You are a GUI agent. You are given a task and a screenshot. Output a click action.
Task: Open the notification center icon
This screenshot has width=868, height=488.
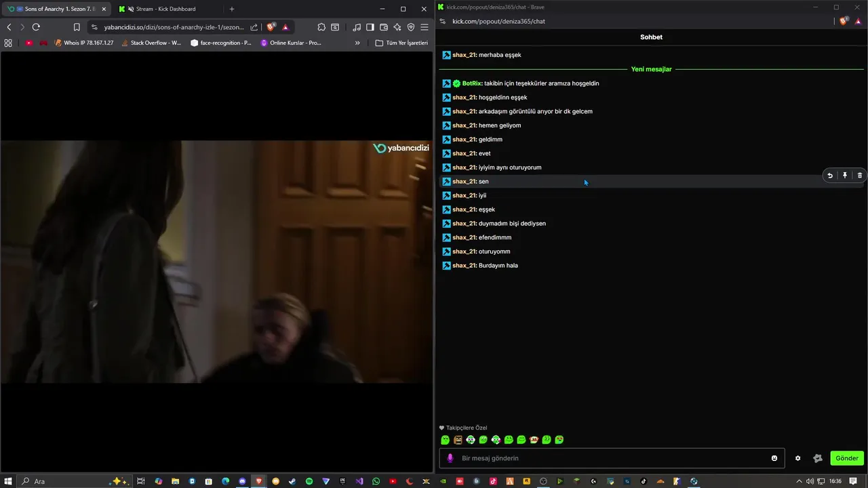tap(853, 481)
